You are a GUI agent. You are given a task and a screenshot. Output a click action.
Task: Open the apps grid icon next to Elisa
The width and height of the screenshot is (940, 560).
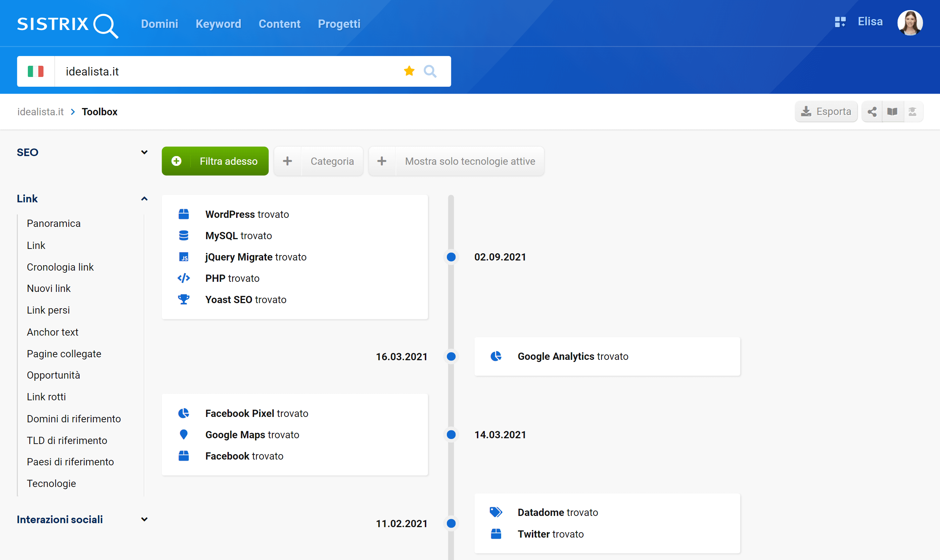click(x=840, y=22)
